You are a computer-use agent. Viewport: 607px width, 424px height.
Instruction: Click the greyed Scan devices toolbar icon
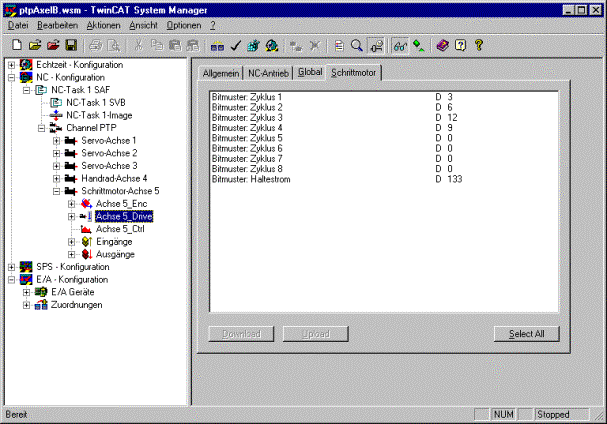click(x=297, y=46)
